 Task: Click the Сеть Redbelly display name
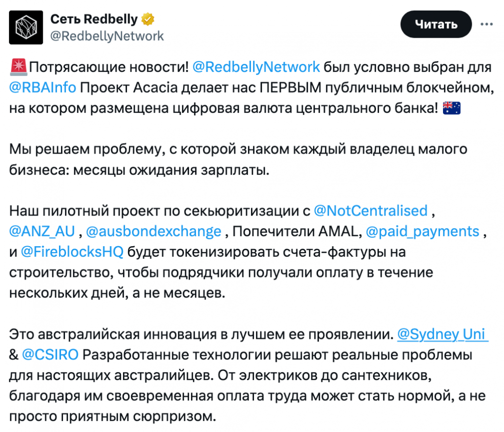94,19
